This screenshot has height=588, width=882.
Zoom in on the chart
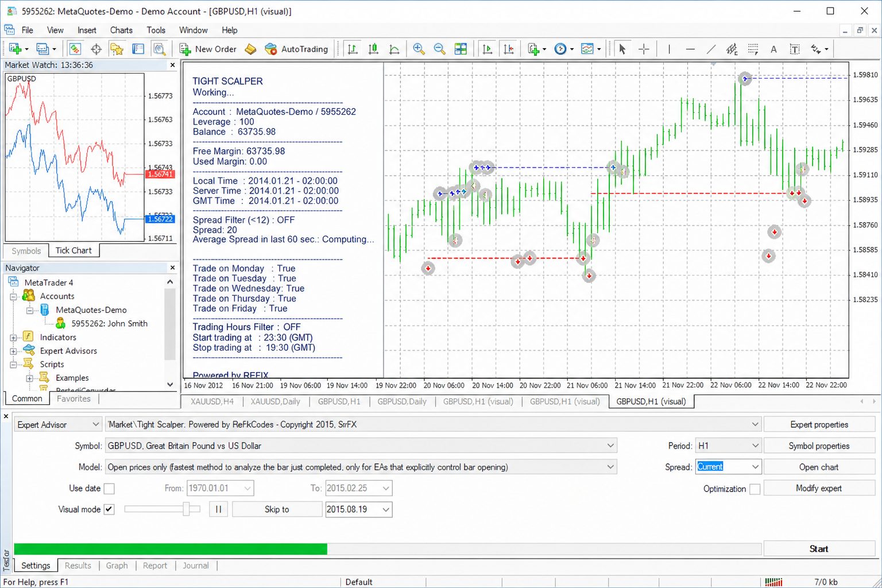(x=419, y=49)
